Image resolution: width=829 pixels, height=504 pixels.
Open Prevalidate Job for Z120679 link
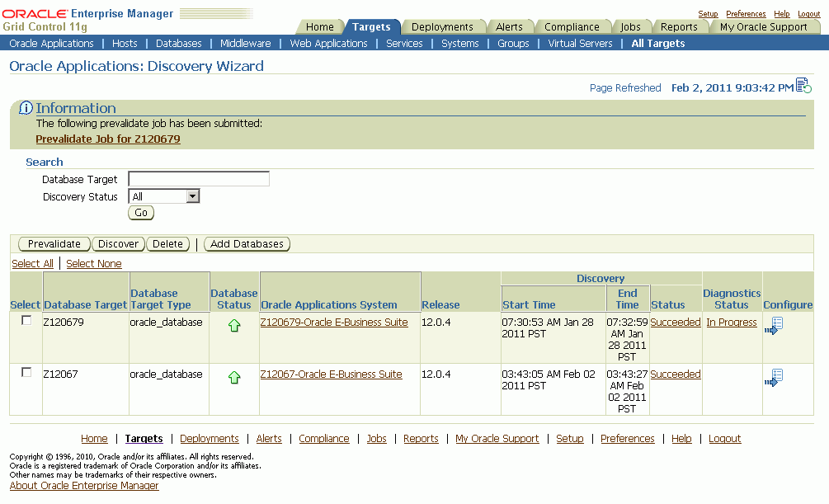click(108, 139)
